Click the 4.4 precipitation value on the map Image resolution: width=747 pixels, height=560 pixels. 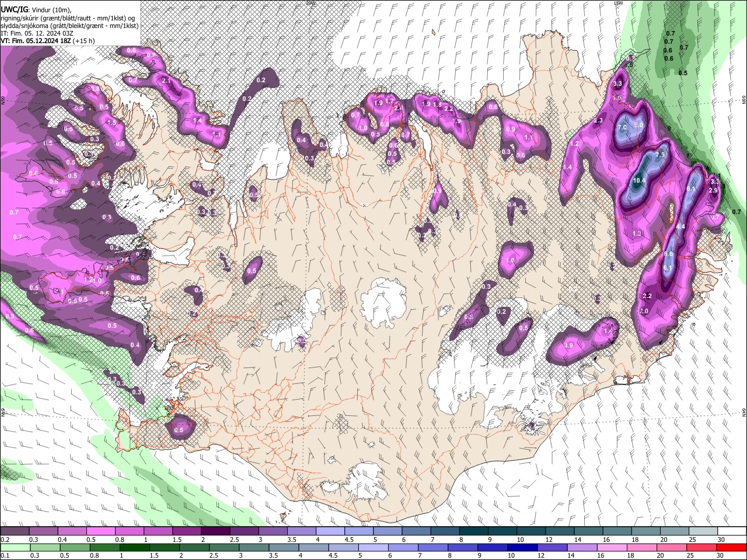[x=680, y=227]
